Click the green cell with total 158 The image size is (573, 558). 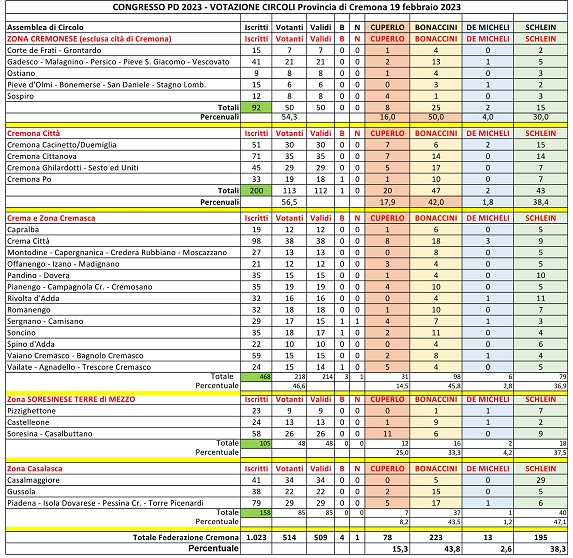point(256,513)
